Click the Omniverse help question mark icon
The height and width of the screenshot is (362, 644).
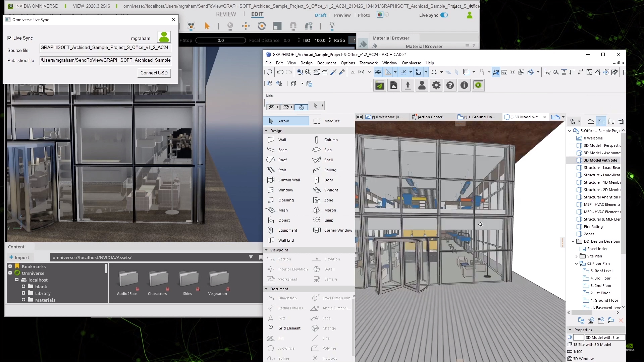450,85
